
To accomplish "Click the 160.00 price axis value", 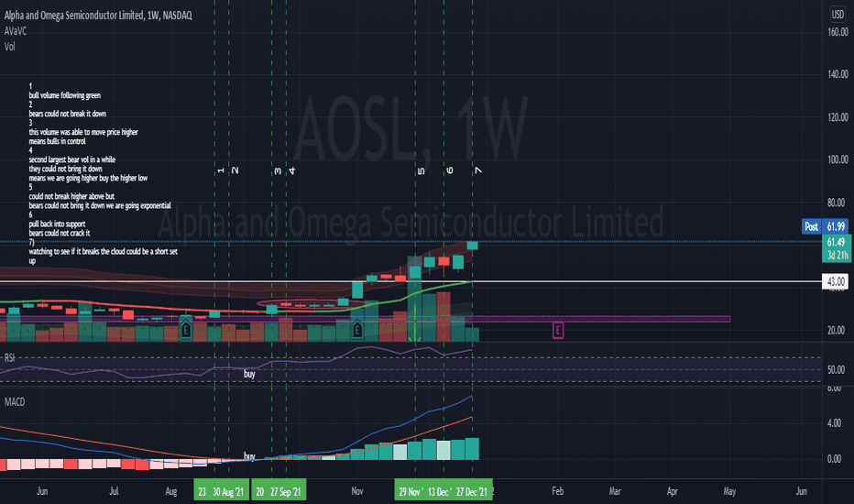I will [x=838, y=31].
